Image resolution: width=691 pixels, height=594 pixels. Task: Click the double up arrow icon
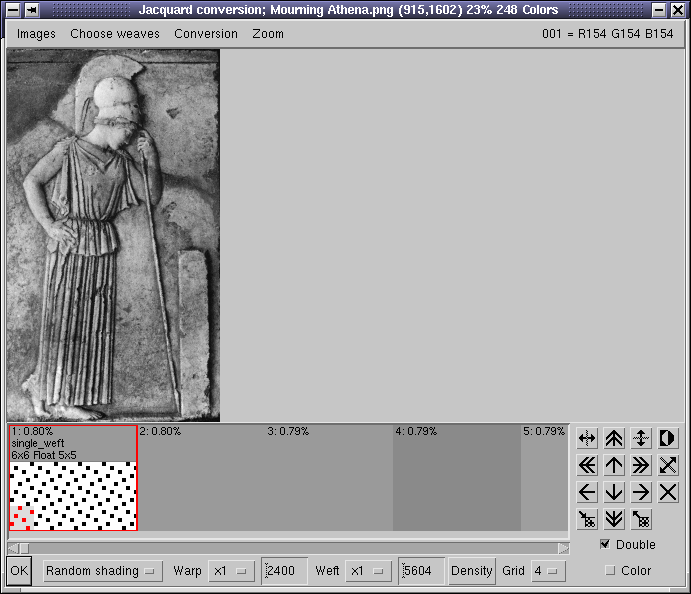(614, 438)
